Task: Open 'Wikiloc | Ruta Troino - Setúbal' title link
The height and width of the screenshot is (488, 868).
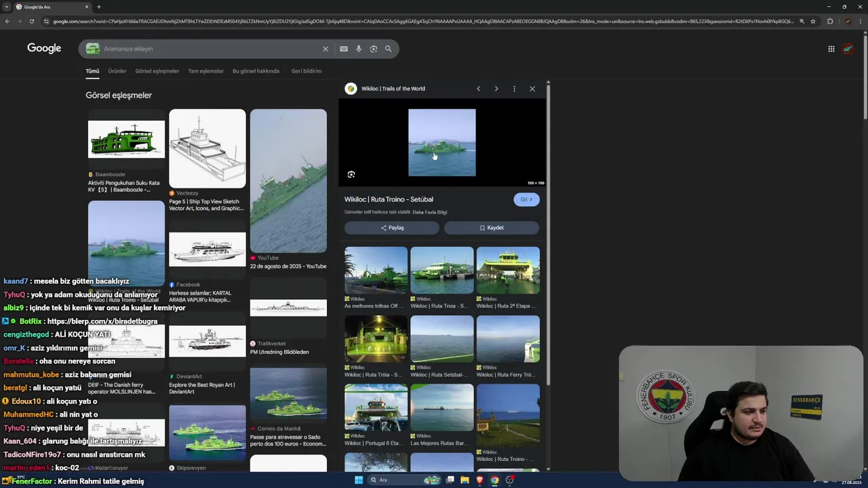Action: point(389,199)
